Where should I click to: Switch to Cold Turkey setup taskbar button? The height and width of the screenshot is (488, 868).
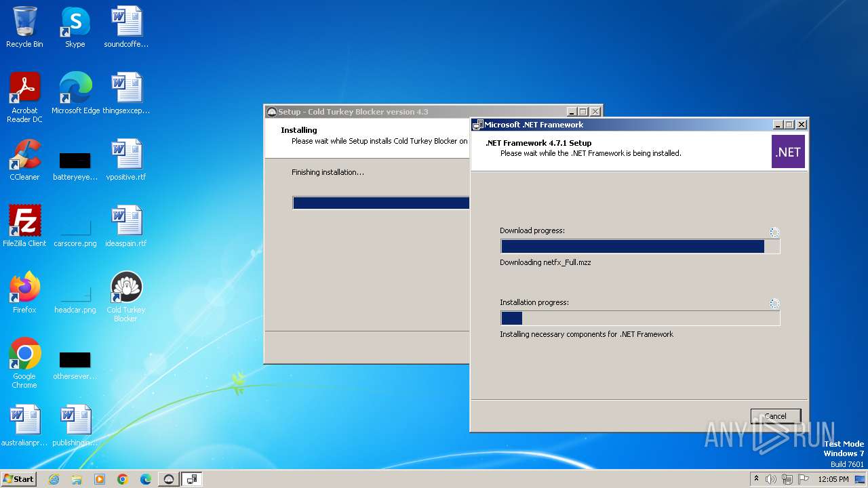[169, 479]
